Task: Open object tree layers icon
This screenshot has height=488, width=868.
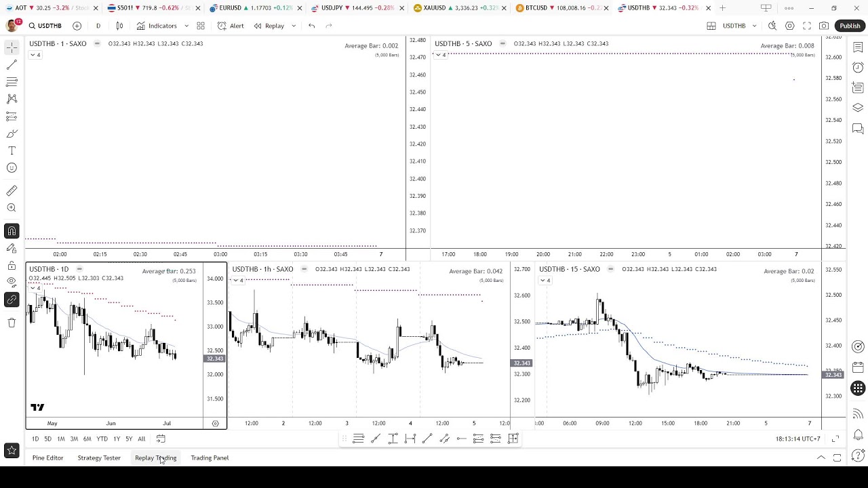Action: pos(858,108)
